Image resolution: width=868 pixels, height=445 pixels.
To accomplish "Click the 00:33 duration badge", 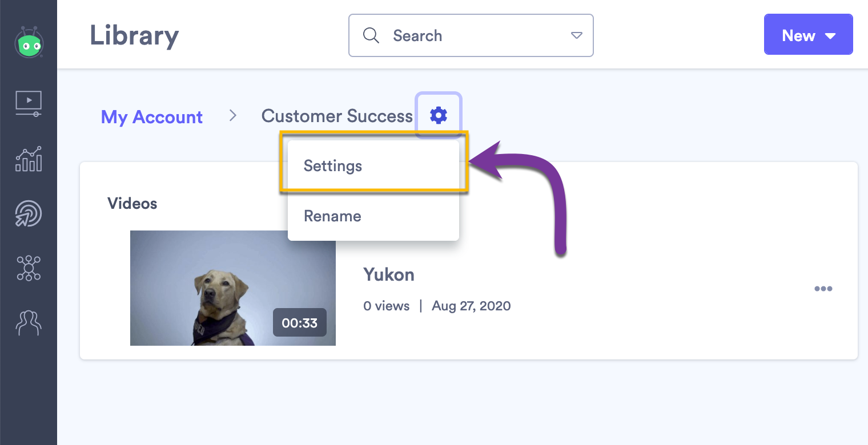I will click(x=300, y=323).
